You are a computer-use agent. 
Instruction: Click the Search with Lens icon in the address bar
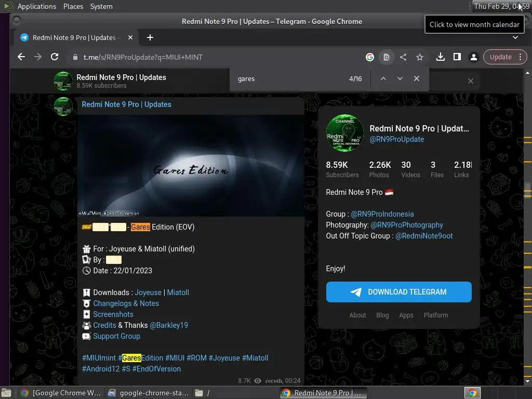tap(387, 57)
